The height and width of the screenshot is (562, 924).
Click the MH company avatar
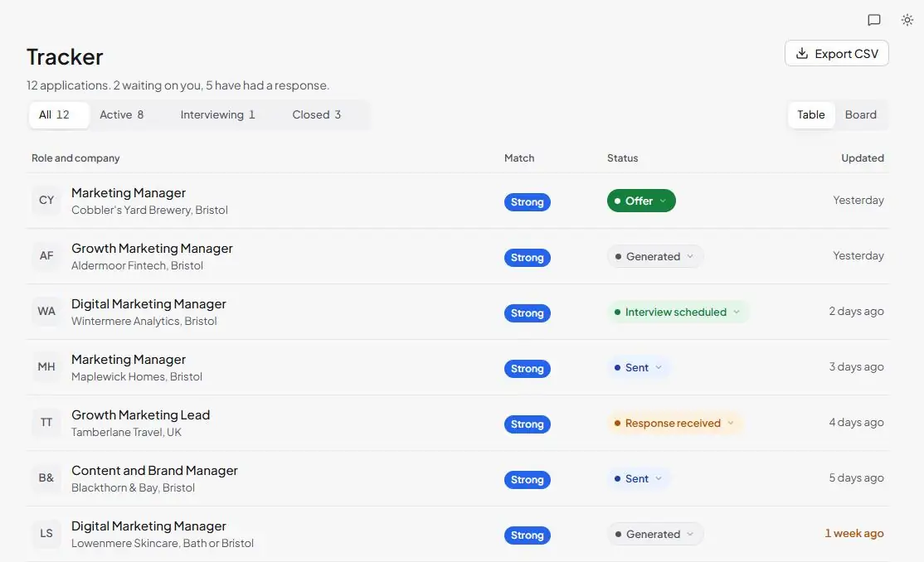(46, 366)
